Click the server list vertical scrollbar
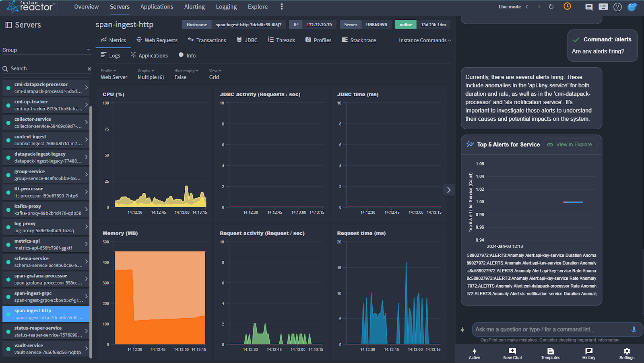 91,231
